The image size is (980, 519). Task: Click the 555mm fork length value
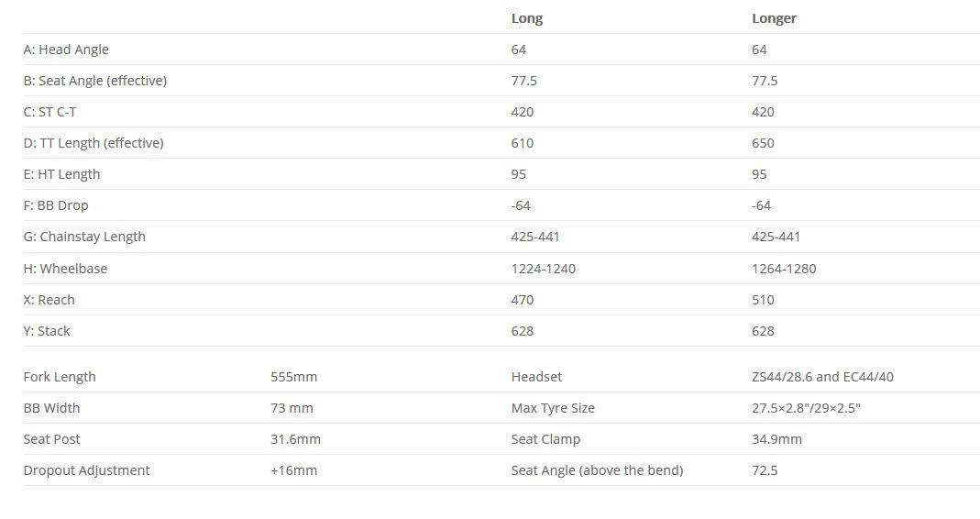click(293, 377)
